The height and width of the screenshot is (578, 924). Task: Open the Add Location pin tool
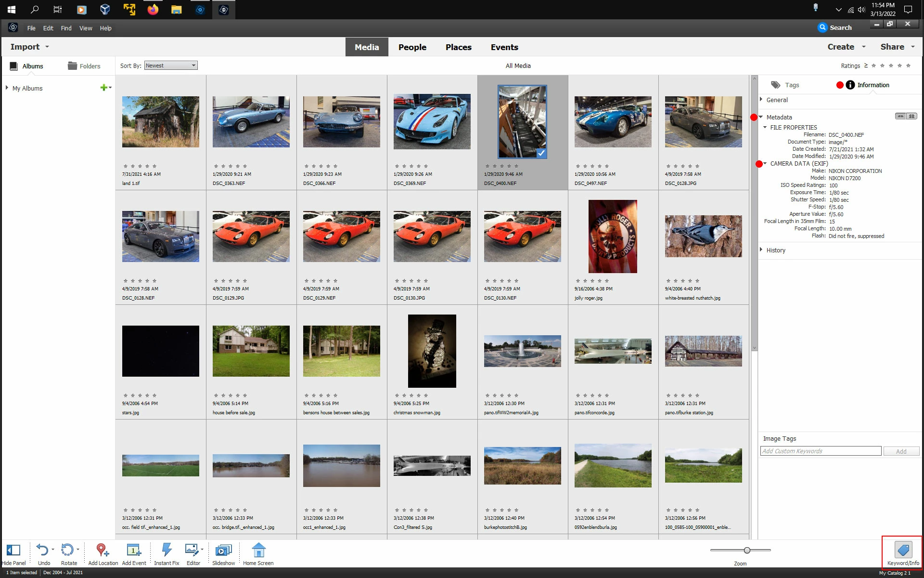(102, 551)
